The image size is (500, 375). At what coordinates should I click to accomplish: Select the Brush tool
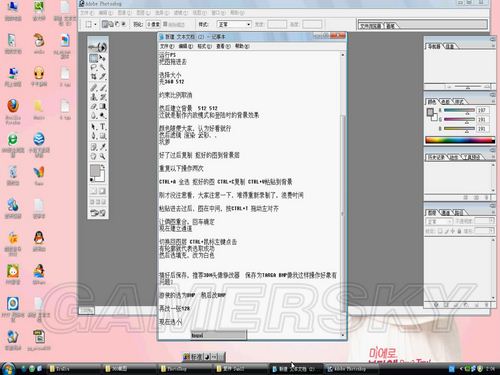(x=103, y=88)
